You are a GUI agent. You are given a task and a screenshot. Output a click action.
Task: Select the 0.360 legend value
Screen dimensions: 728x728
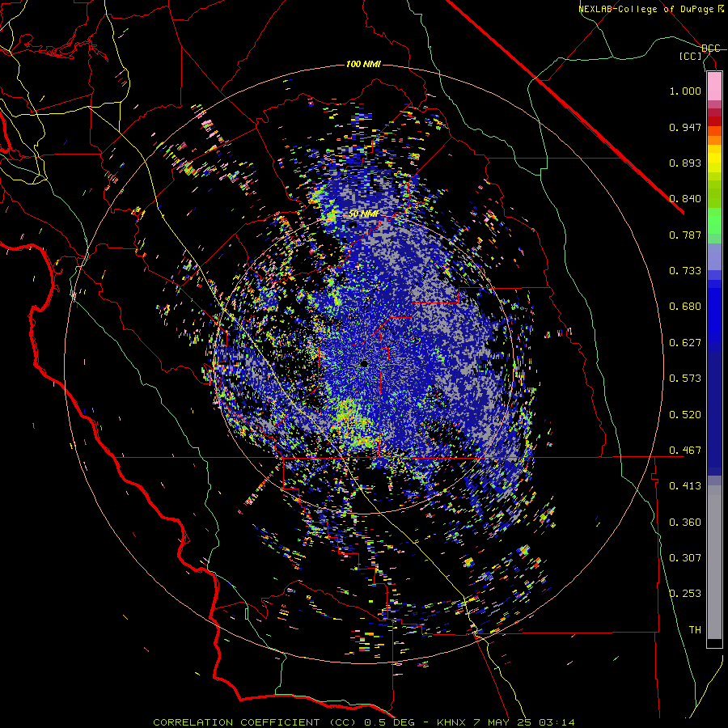[685, 523]
